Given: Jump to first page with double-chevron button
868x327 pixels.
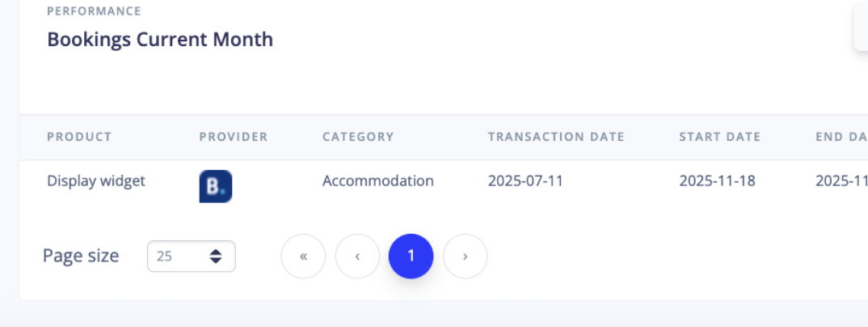Looking at the screenshot, I should (x=303, y=257).
